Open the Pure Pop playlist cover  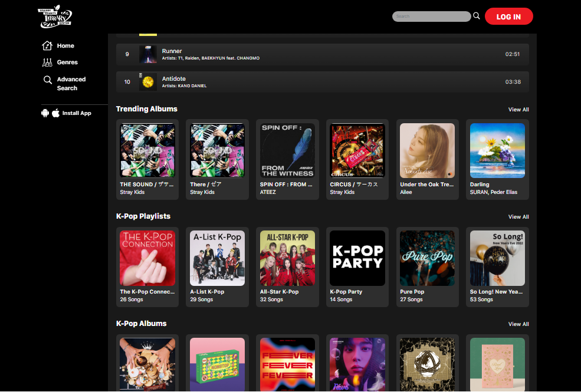click(427, 258)
